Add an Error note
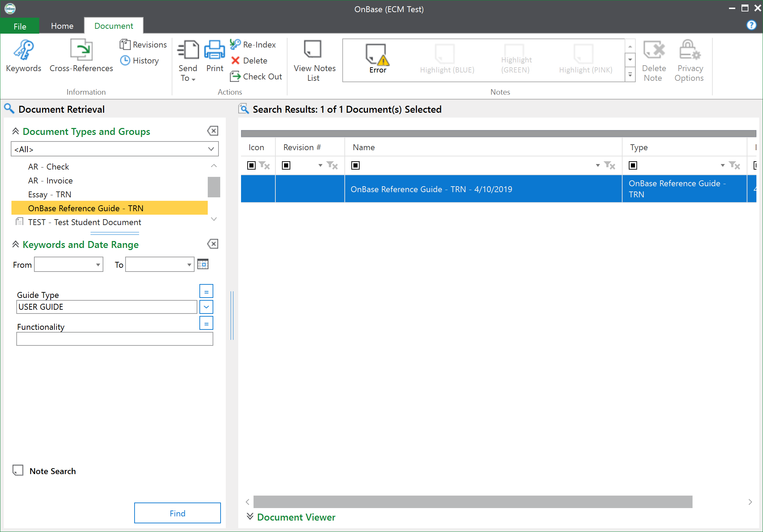 click(x=378, y=59)
